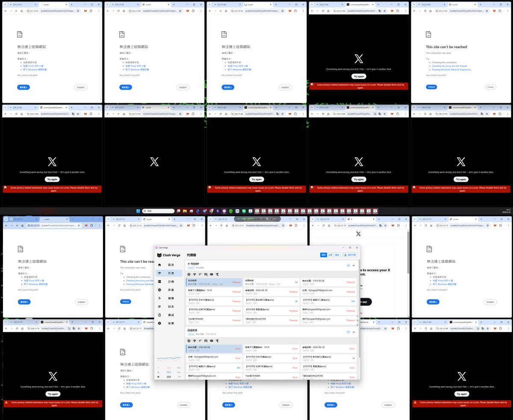Change sort order in 自动选择 group toolbar
This screenshot has width=513, height=420.
200,341
